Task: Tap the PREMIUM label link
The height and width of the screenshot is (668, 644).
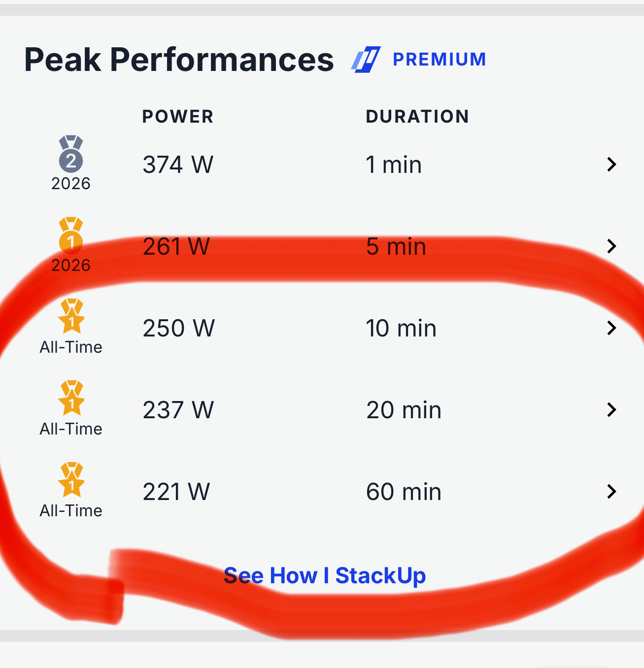Action: pos(439,60)
